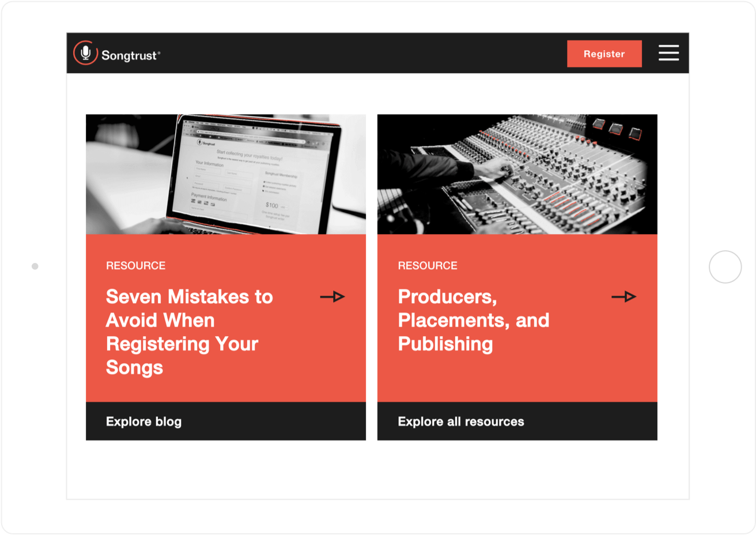756x535 pixels.
Task: Tap the tablet home button
Action: pos(725,267)
